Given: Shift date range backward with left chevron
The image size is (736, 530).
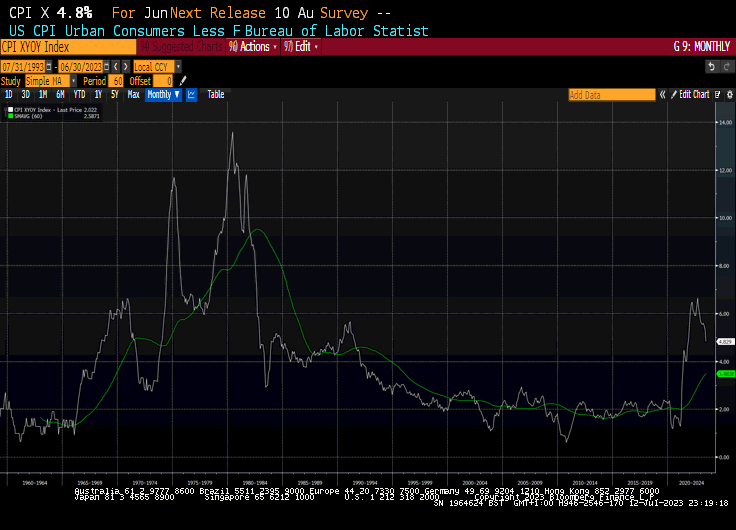Looking at the screenshot, I should tap(116, 67).
